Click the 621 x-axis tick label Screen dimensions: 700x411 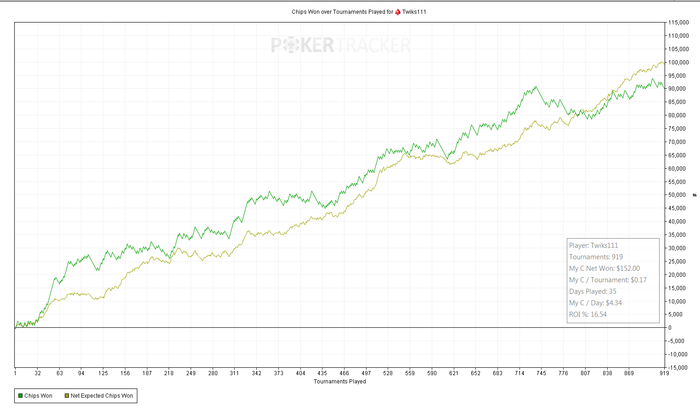[454, 373]
